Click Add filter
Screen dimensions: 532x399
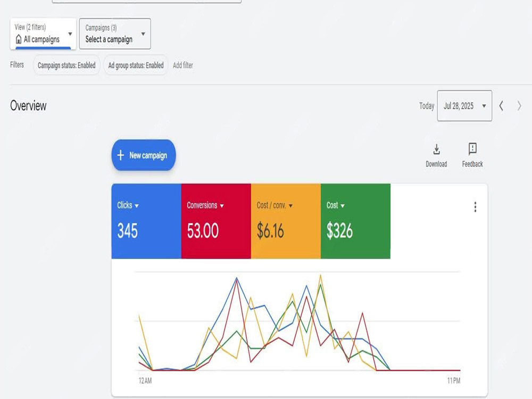click(x=183, y=65)
